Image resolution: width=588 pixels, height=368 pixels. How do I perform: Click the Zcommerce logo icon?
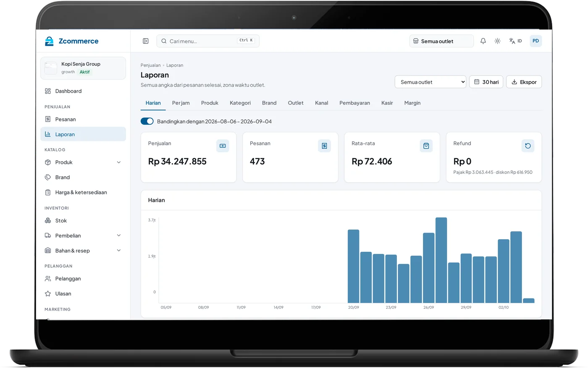[x=49, y=41]
